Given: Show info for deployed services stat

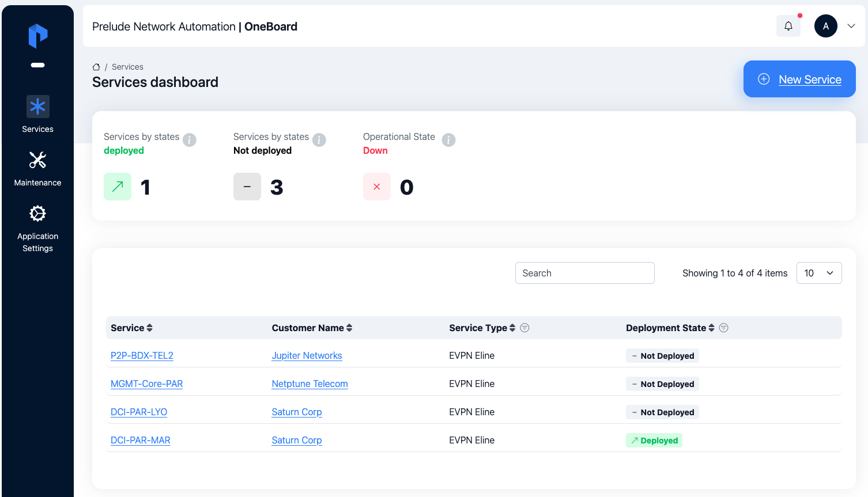Looking at the screenshot, I should (x=190, y=140).
